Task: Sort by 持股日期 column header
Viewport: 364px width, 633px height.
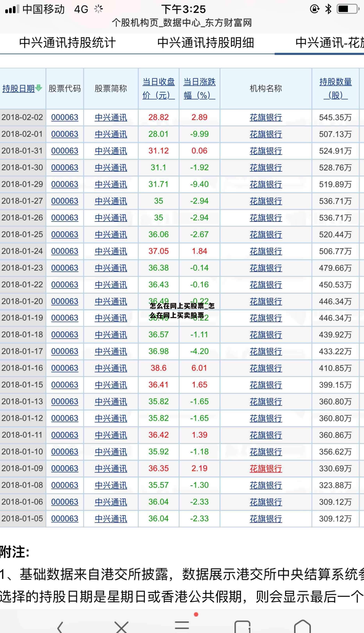Action: pos(19,88)
